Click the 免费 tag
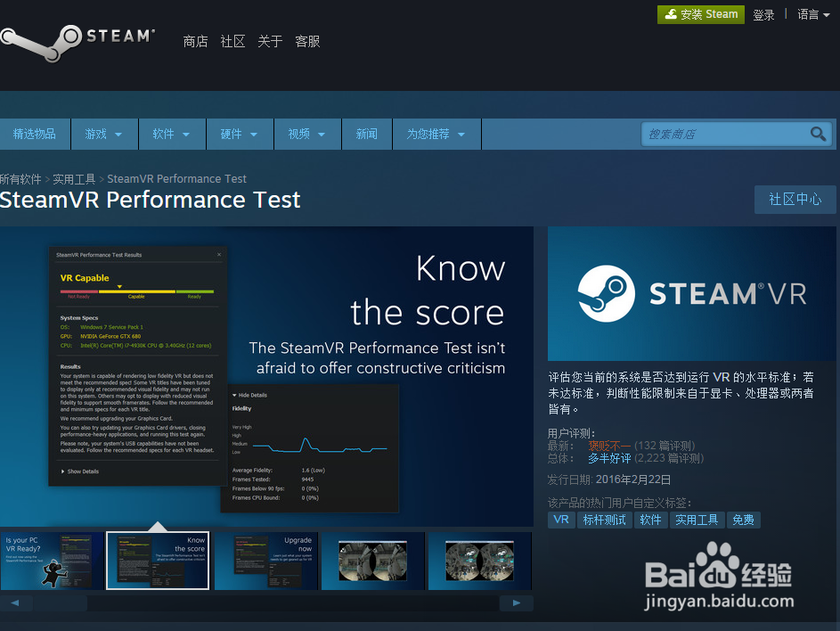Viewport: 840px width, 631px height. [x=743, y=520]
